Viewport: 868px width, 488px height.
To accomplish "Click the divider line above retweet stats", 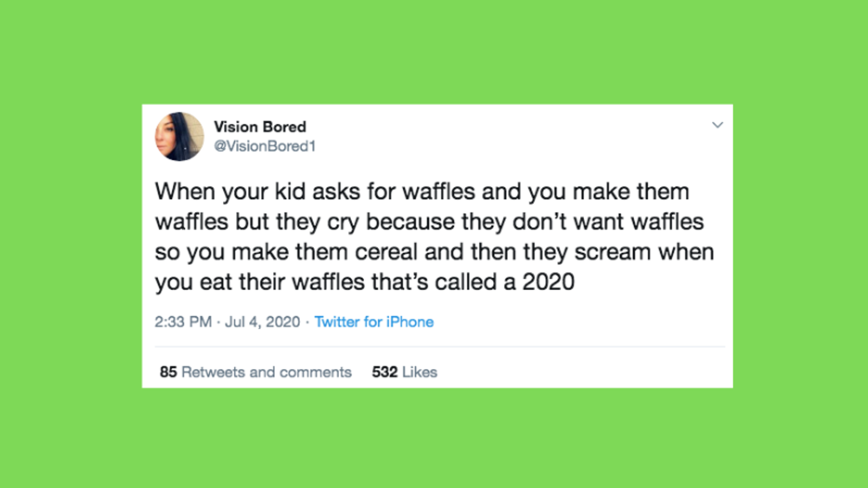I will pos(439,347).
